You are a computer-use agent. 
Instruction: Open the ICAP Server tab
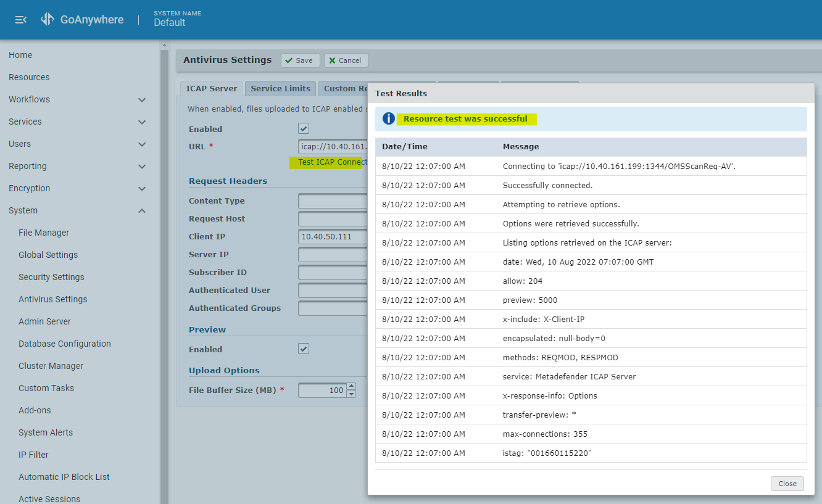(x=211, y=88)
